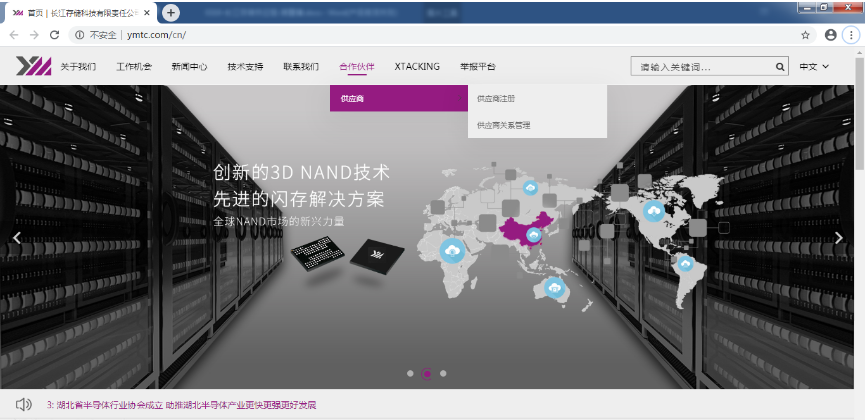Open the 新闻中心 menu
The width and height of the screenshot is (865, 420).
click(189, 67)
